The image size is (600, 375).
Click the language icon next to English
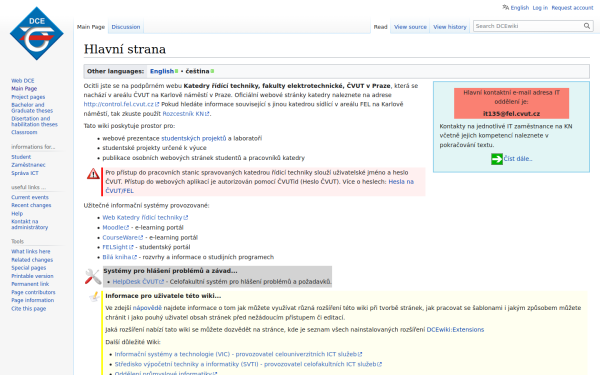(505, 7)
